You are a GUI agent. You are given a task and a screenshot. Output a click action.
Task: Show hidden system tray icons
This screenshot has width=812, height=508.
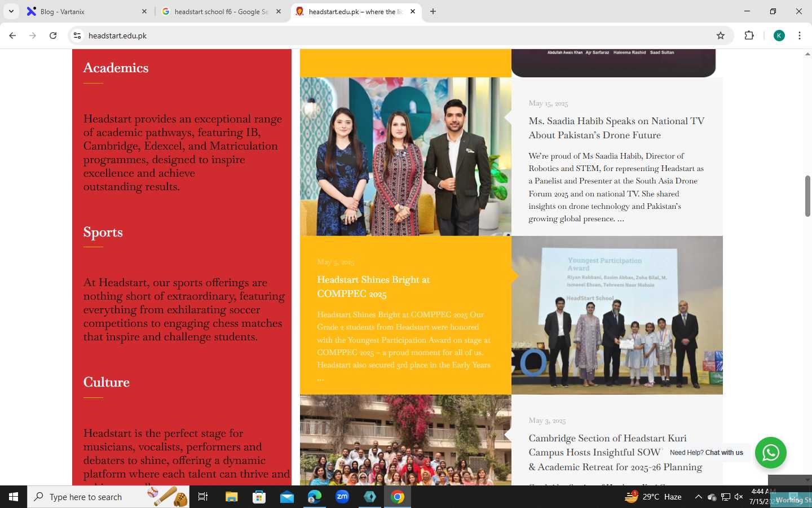[698, 497]
